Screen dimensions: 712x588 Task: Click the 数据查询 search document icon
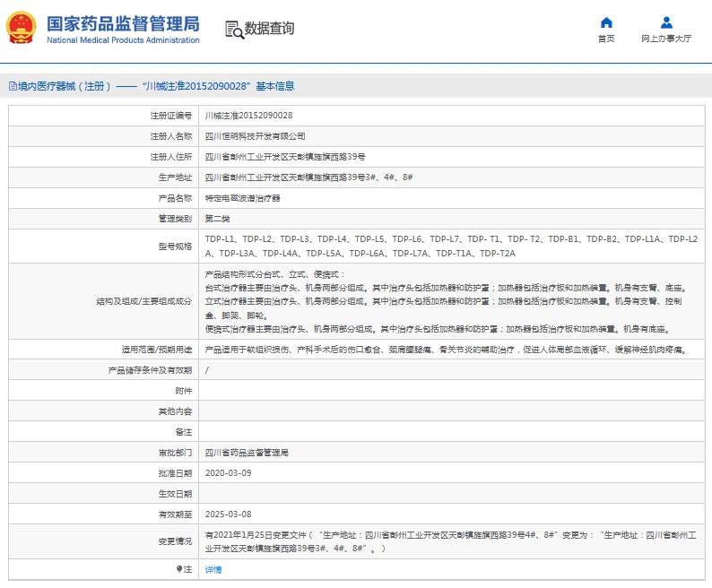[234, 30]
